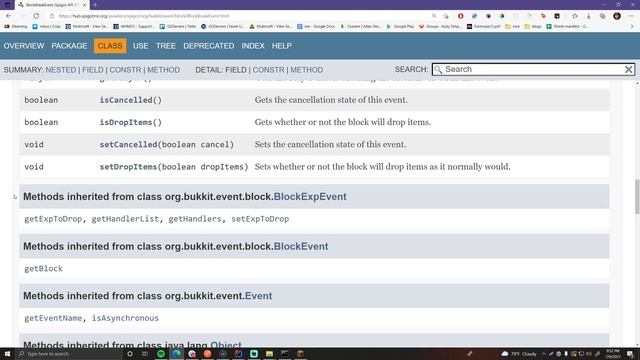Show hidden system tray icons
640x360 pixels.
(543, 353)
